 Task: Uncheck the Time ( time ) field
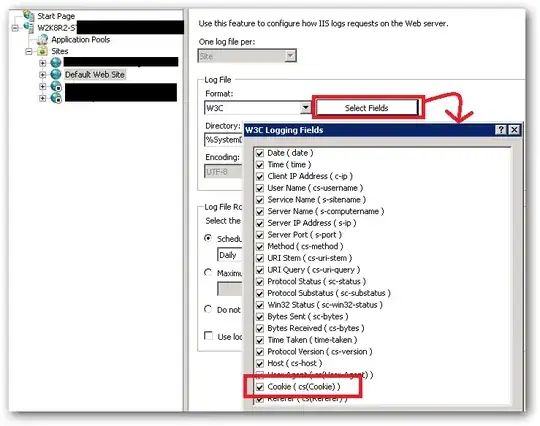point(260,165)
